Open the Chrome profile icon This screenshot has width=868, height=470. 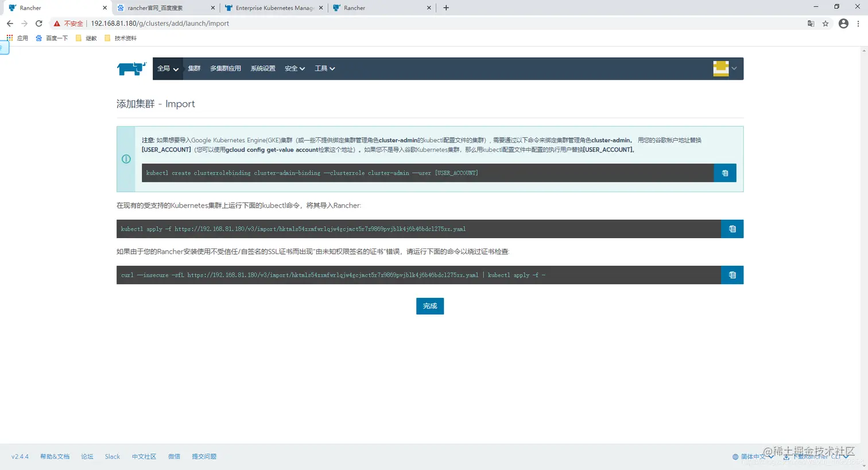coord(843,24)
